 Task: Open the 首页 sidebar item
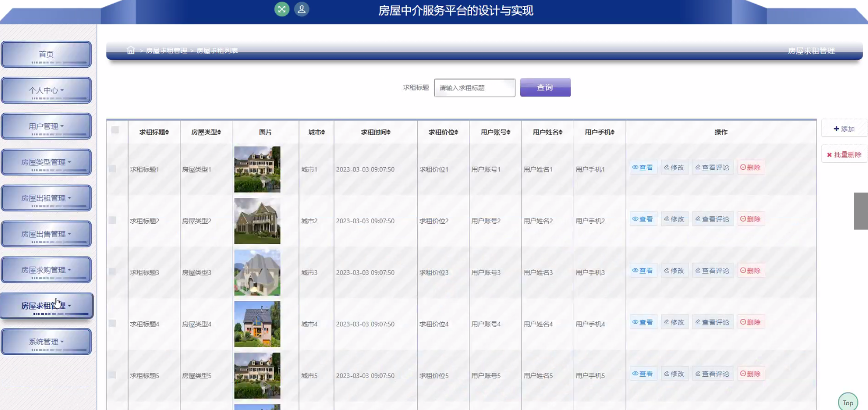coord(46,54)
